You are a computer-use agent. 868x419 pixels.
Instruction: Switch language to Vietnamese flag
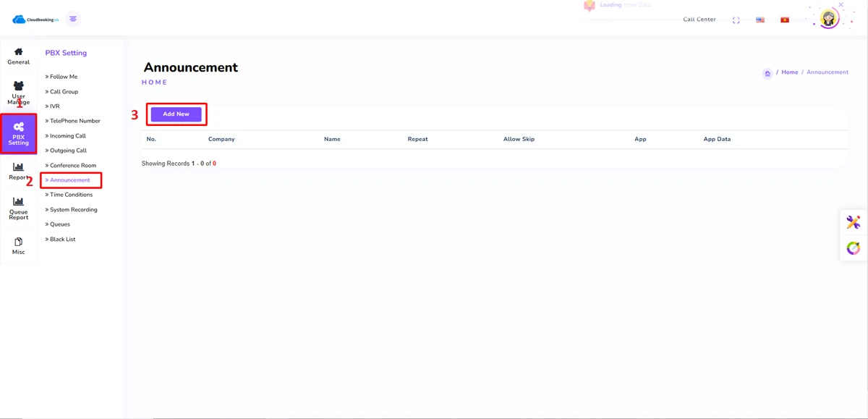(x=785, y=20)
